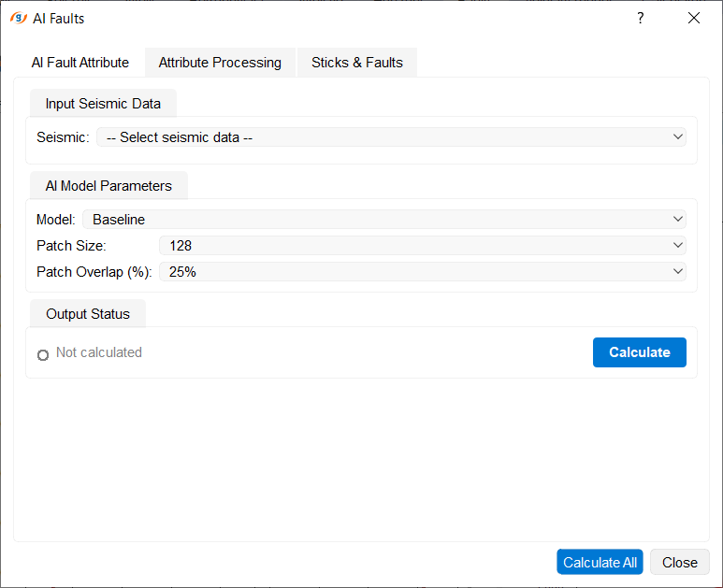Go to the Sticks & Faults tab
Image resolution: width=723 pixels, height=588 pixels.
point(357,63)
